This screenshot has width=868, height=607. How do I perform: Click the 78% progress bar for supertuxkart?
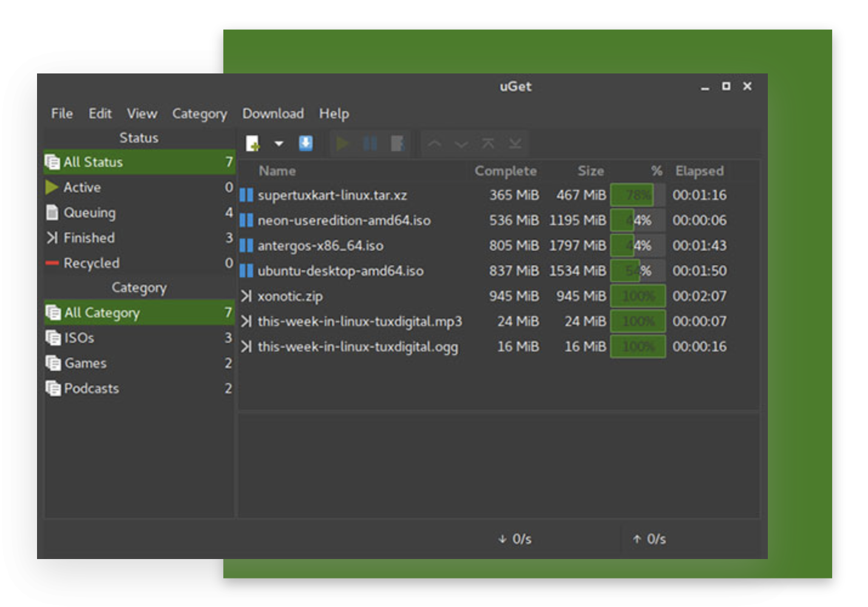638,195
